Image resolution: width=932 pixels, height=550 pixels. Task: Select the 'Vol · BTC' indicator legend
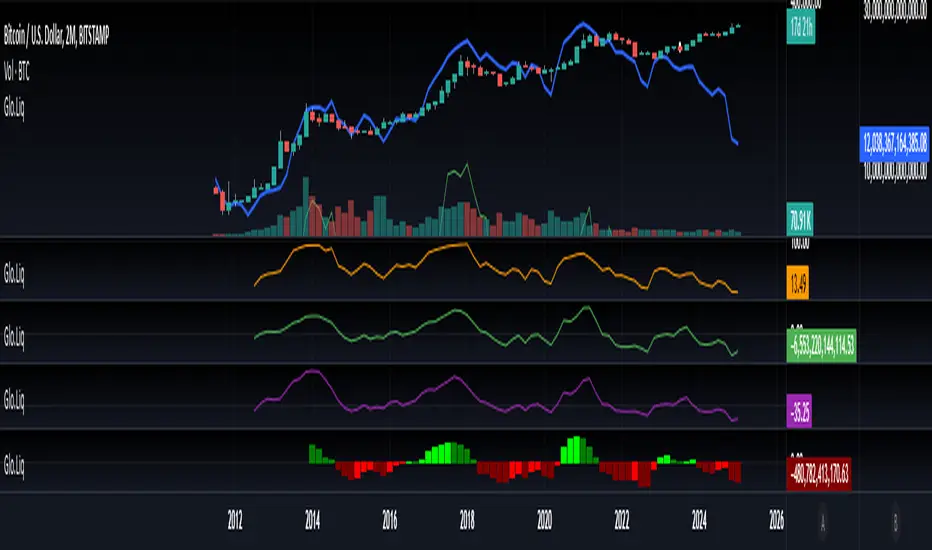click(x=17, y=72)
